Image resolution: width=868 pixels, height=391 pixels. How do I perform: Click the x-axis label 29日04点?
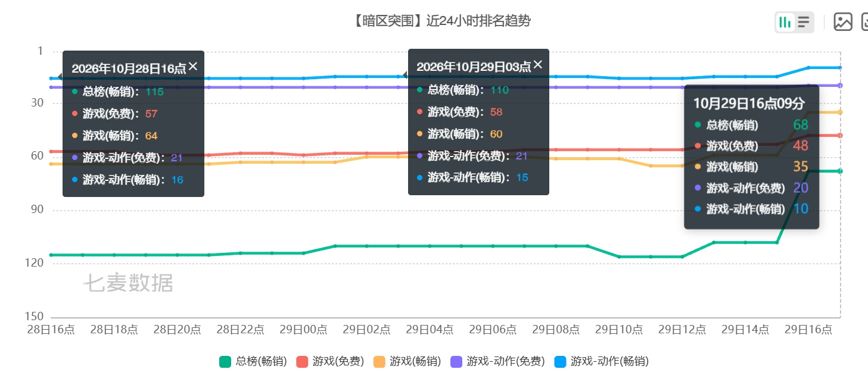pyautogui.click(x=430, y=330)
